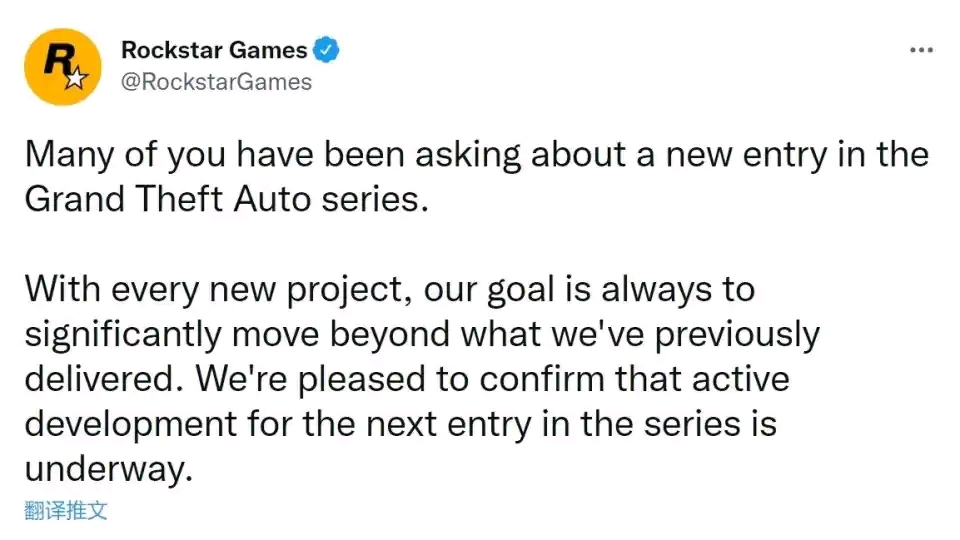Click the star in the Rockstar logo
Viewport: 960px width, 540px height.
coord(76,78)
